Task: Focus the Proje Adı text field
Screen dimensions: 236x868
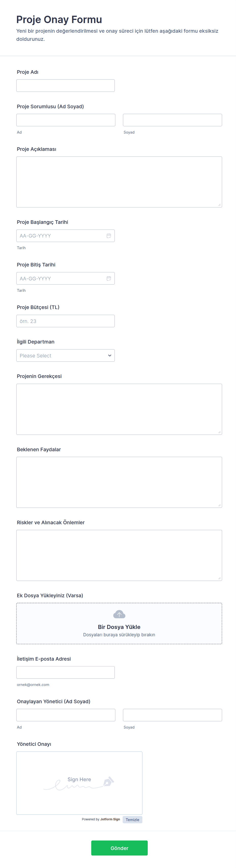Action: pos(65,86)
